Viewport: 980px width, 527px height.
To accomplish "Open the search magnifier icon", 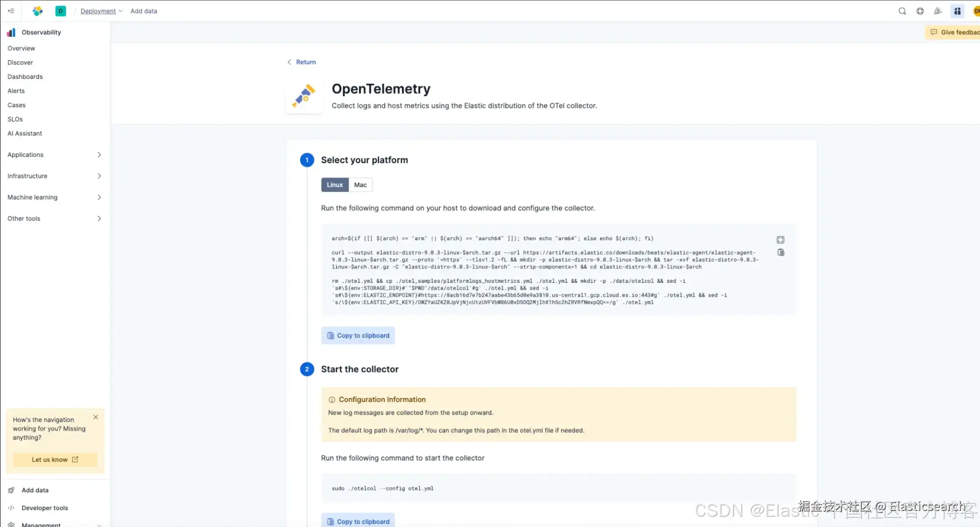I will (902, 11).
